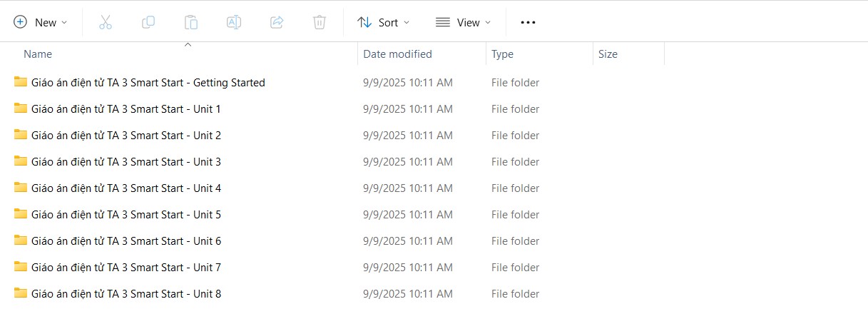Select the Smart Start Unit 8 folder
This screenshot has width=868, height=309.
click(126, 294)
